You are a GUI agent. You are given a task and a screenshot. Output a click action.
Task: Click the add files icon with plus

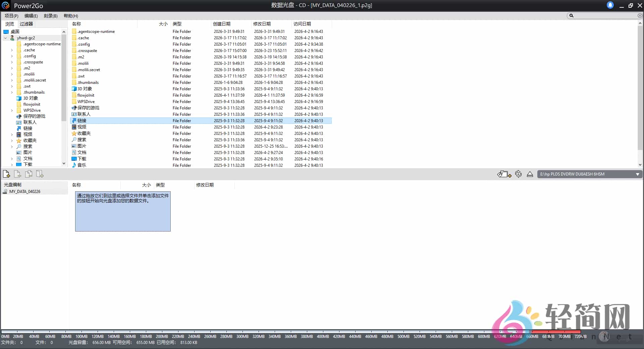(6, 174)
